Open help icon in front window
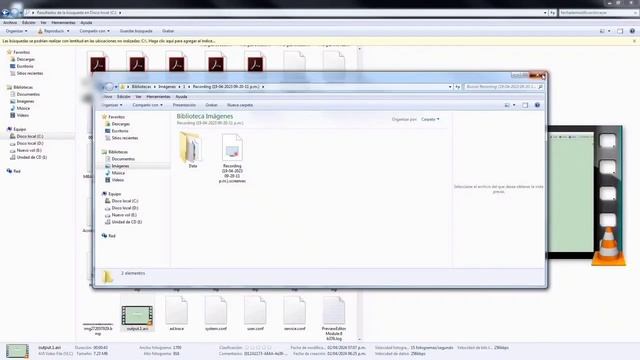The height and width of the screenshot is (360, 640). coord(537,105)
